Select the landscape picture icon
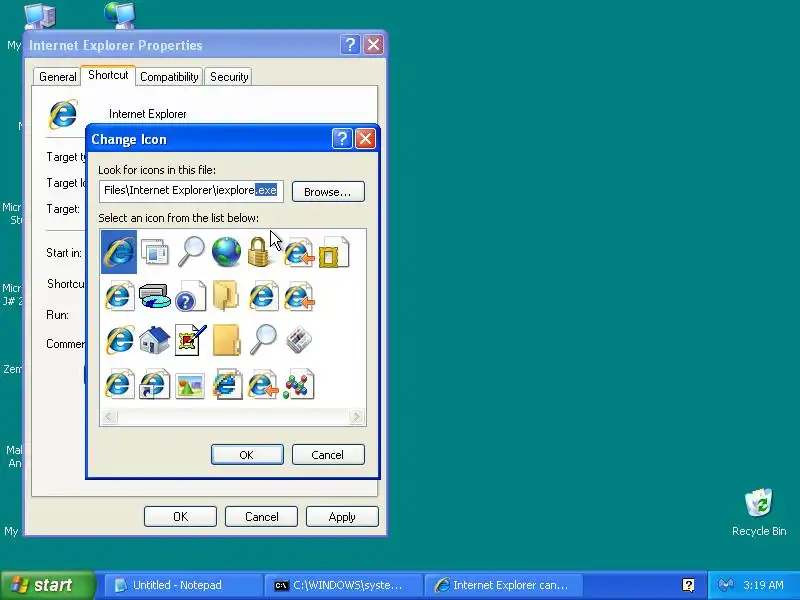 coord(190,385)
